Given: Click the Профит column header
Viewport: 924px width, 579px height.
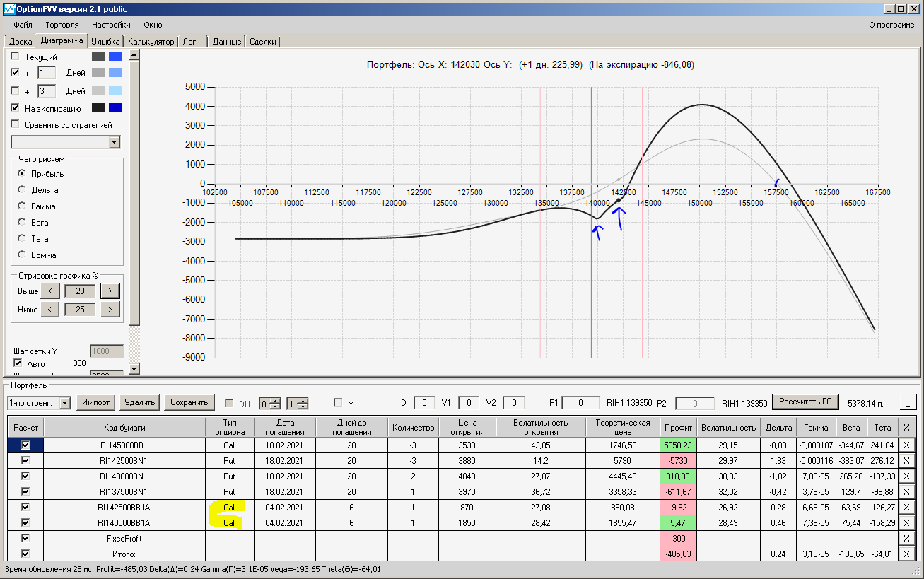Looking at the screenshot, I should point(679,427).
